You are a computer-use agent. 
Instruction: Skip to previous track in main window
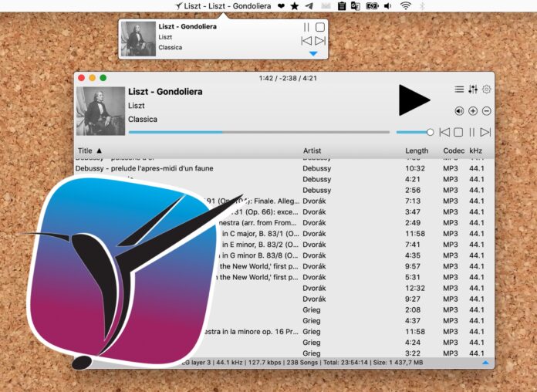[444, 133]
